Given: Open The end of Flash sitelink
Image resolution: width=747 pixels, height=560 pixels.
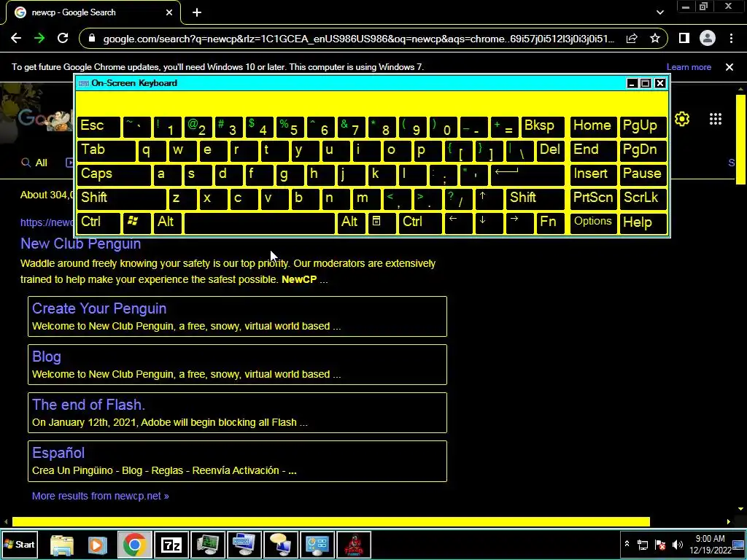Looking at the screenshot, I should [x=88, y=405].
